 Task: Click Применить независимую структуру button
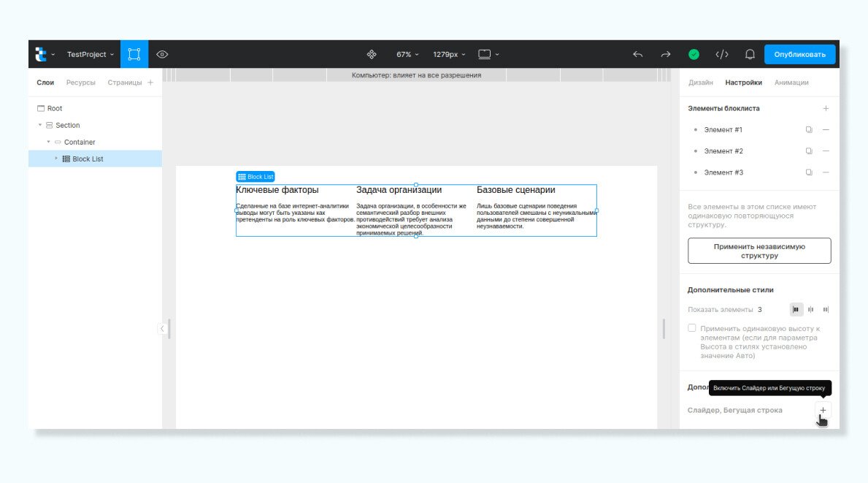tap(759, 251)
